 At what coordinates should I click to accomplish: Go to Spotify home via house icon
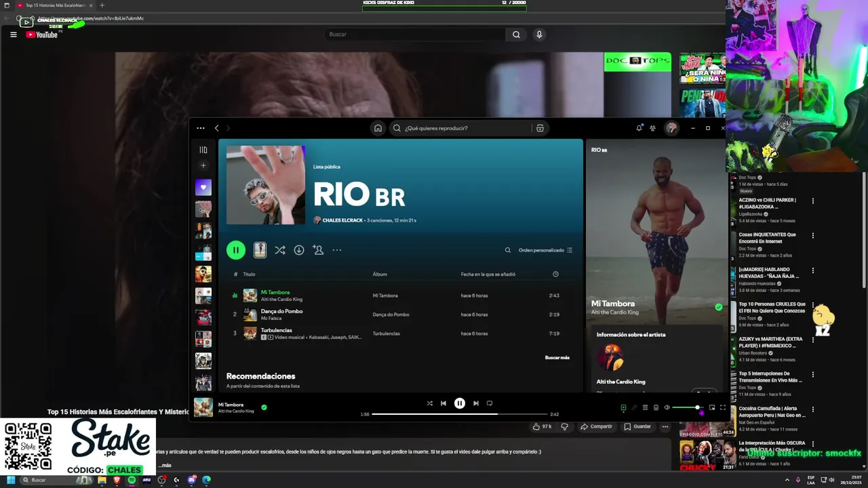(x=378, y=128)
